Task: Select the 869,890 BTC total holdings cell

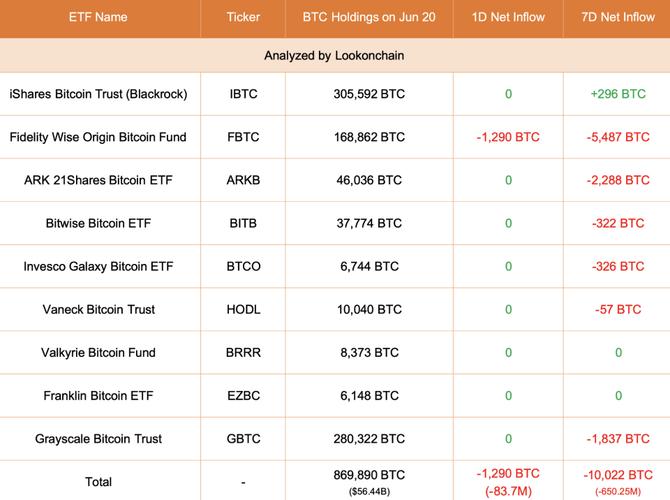Action: (369, 474)
